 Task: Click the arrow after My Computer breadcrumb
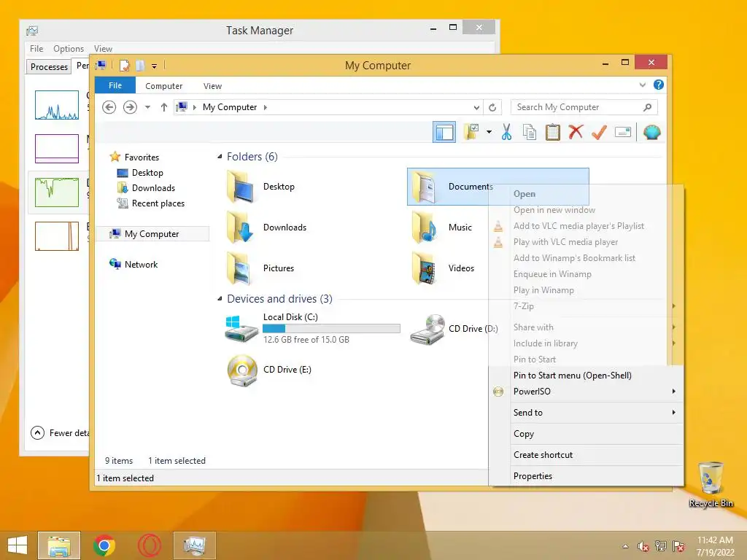266,107
